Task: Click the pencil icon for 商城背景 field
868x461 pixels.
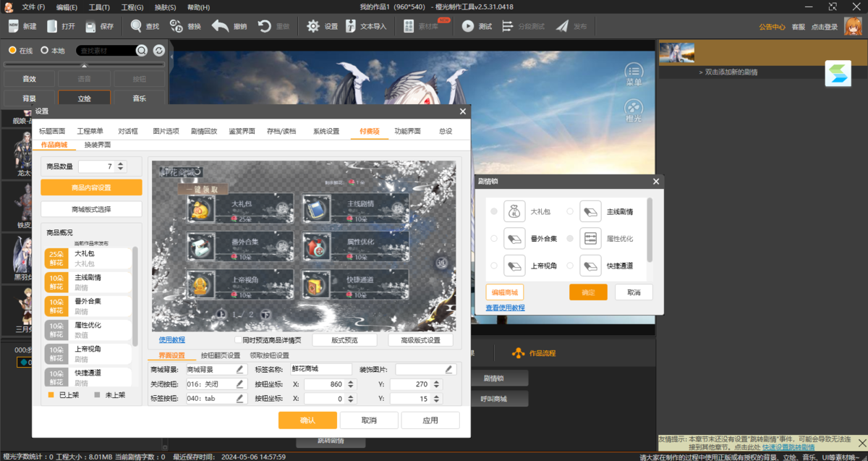Action: tap(240, 369)
